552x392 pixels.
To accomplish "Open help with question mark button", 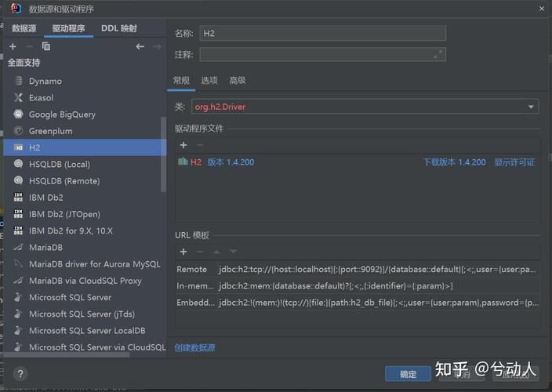I will [20, 374].
